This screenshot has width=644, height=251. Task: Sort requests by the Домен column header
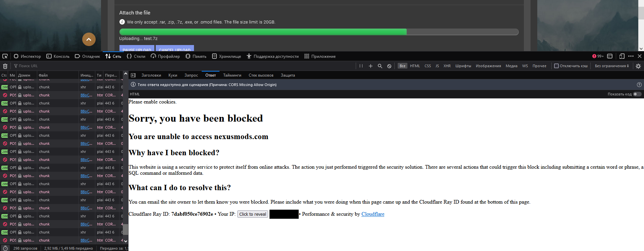coord(27,75)
